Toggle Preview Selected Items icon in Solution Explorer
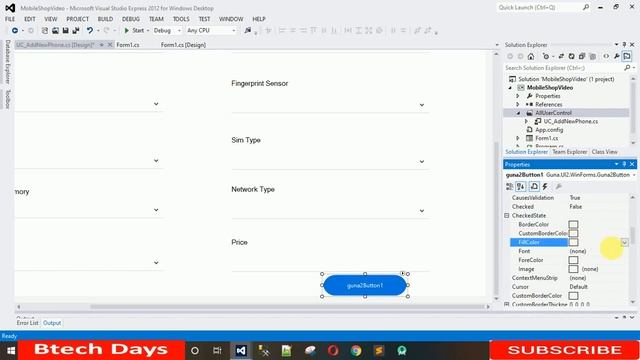 click(x=627, y=56)
